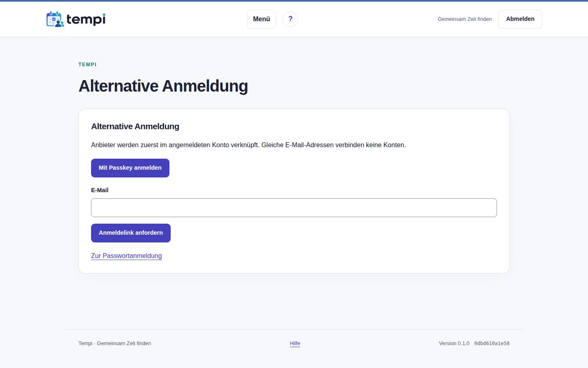Click the Alternative Anmeldung card title
588x368 pixels.
pyautogui.click(x=135, y=126)
